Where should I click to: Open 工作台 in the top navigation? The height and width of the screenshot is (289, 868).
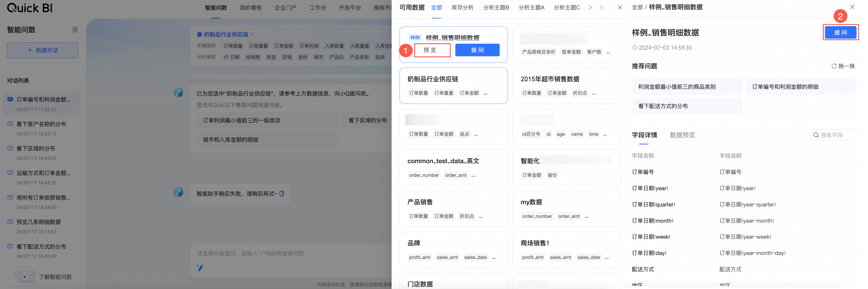coord(317,7)
